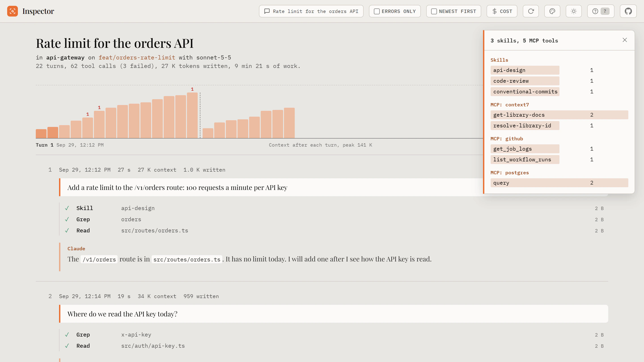Expand the Read src/auth/api-key.ts tool call

(x=334, y=346)
